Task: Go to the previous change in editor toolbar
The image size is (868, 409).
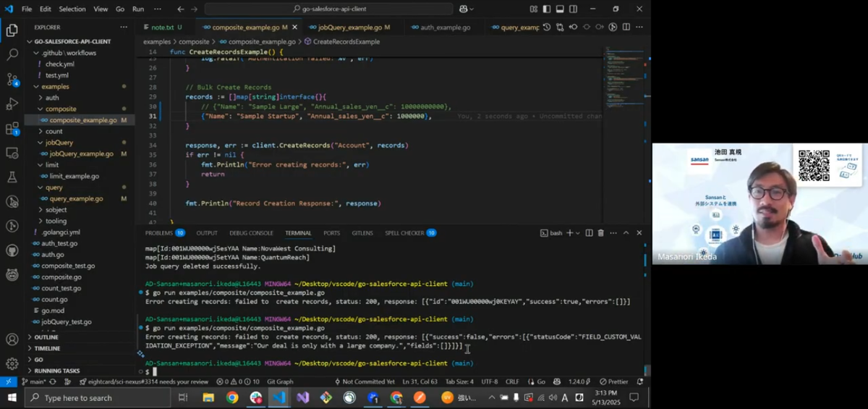Action: click(x=574, y=28)
